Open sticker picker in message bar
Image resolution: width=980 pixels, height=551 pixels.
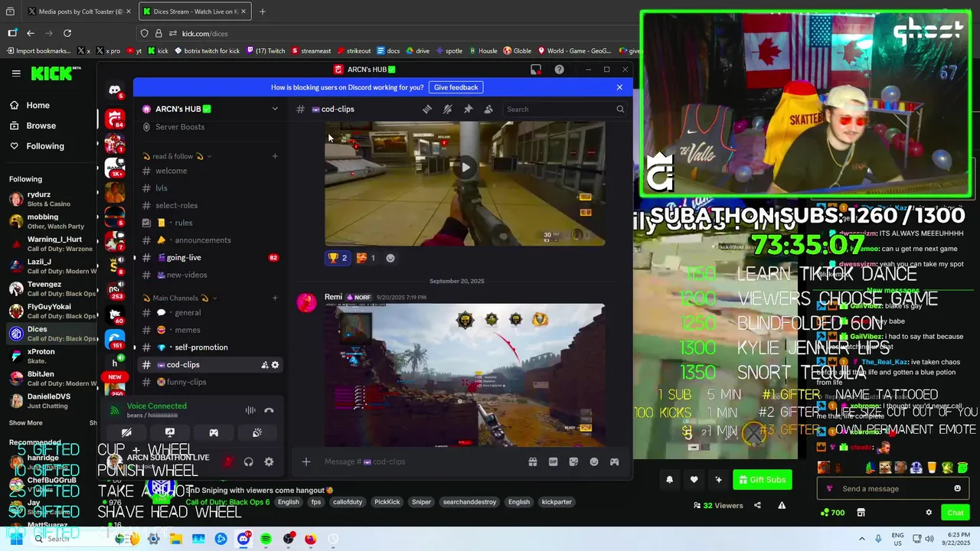coord(573,461)
